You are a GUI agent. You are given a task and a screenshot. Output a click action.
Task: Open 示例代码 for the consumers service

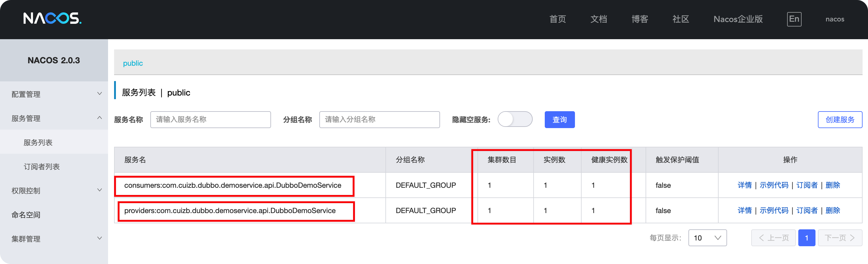tap(774, 185)
